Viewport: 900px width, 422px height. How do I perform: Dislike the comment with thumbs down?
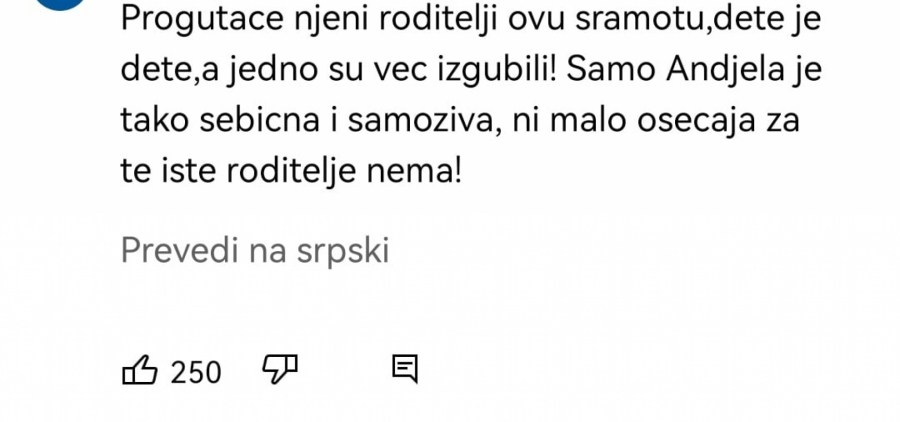[x=280, y=370]
